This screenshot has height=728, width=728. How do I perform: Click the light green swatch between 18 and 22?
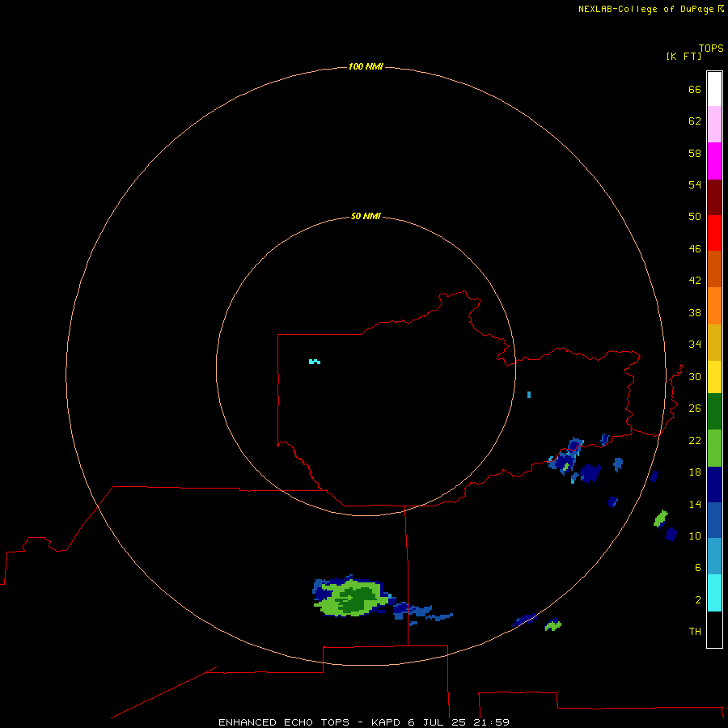(x=714, y=448)
